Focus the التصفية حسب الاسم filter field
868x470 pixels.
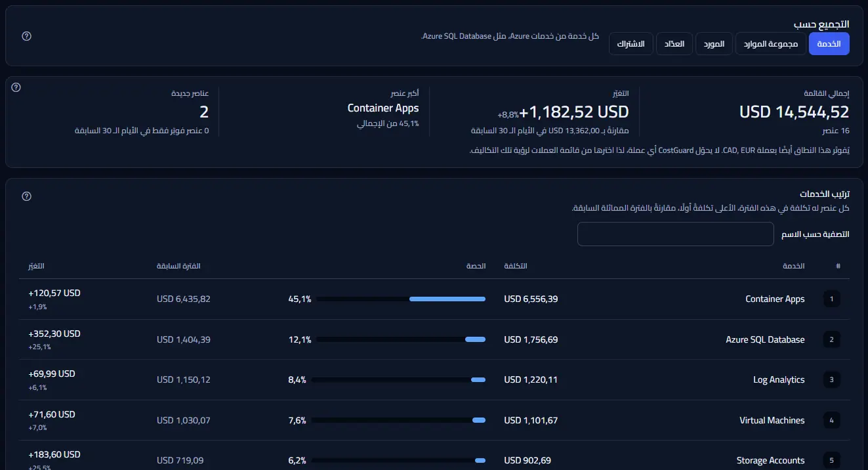[x=676, y=234]
